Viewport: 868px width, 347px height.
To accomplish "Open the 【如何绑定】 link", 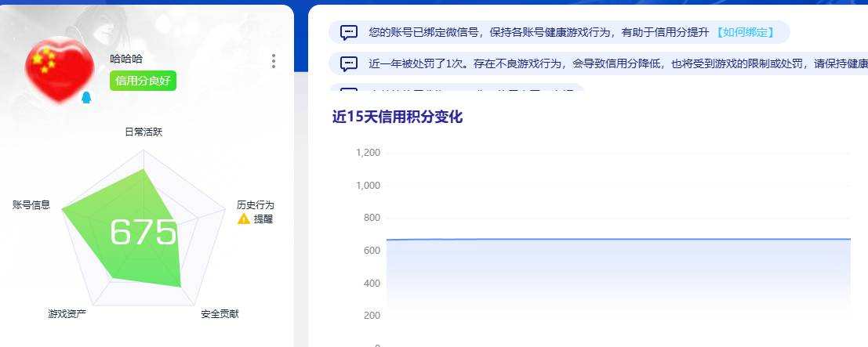I will click(x=745, y=33).
